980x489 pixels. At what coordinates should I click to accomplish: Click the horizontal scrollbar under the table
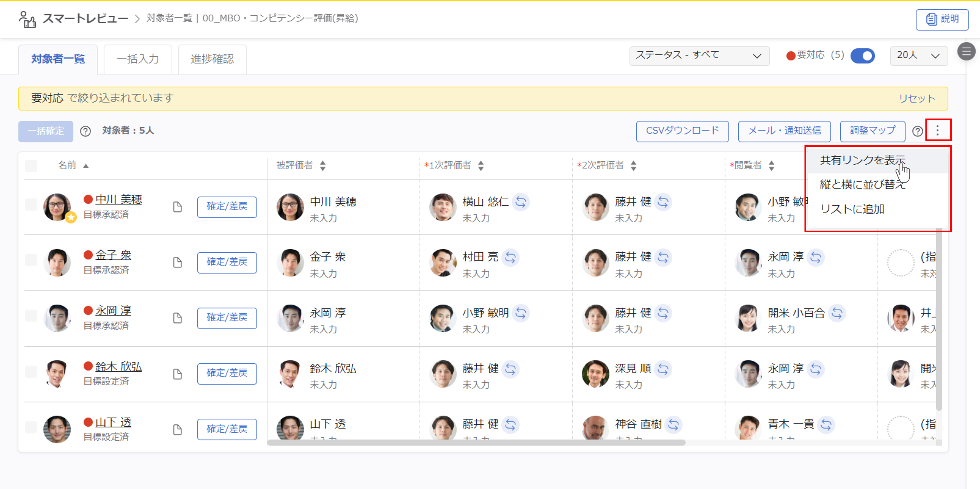476,443
